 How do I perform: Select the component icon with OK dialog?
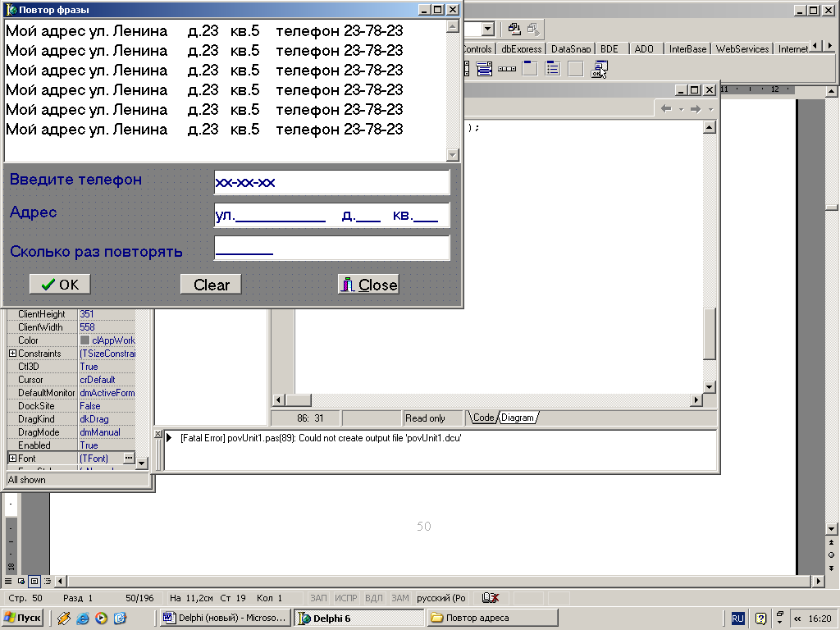click(x=599, y=69)
